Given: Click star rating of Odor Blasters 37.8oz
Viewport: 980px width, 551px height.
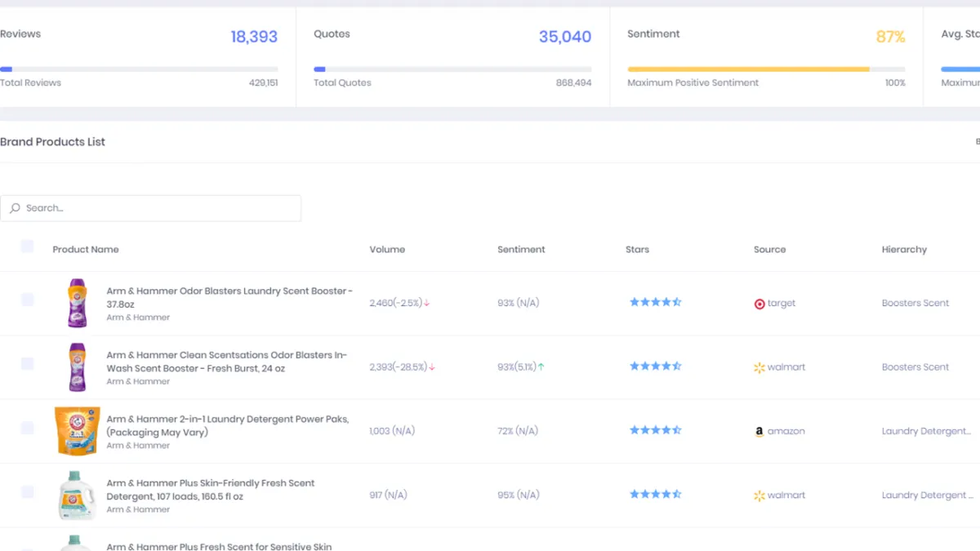Looking at the screenshot, I should [x=655, y=302].
